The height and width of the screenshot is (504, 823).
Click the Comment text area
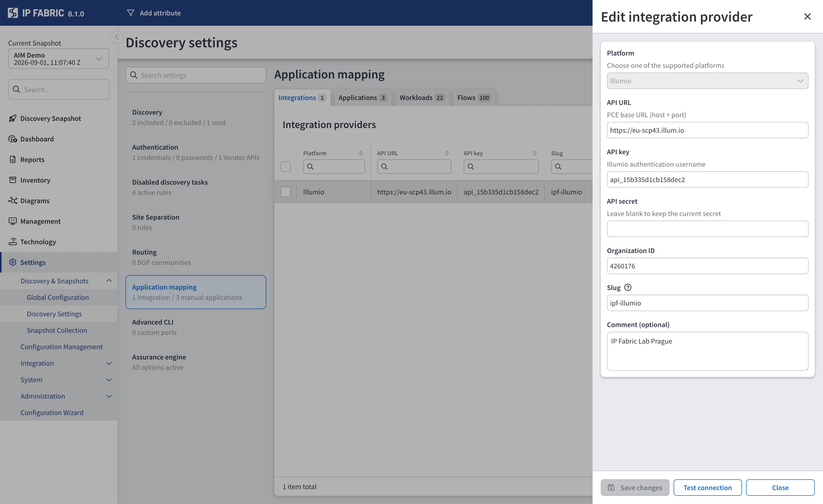(708, 351)
